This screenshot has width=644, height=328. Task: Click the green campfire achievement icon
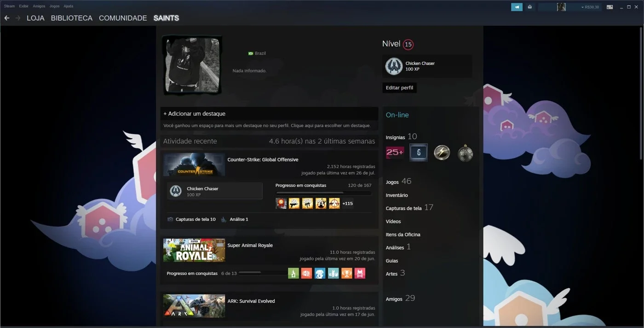(293, 273)
